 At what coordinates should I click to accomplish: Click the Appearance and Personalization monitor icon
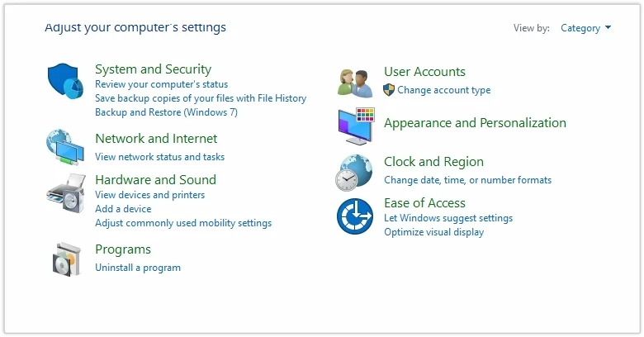click(356, 126)
